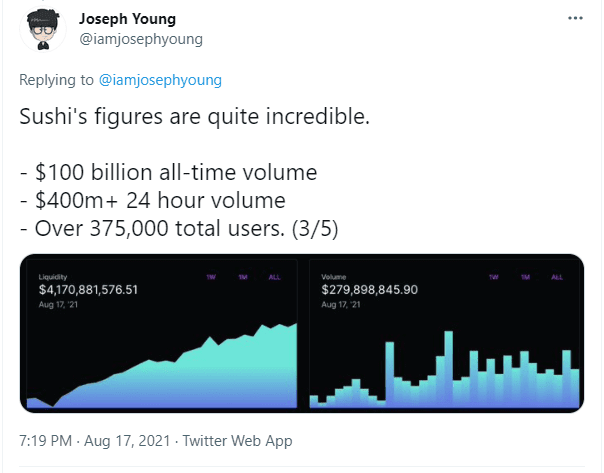This screenshot has height=473, width=604.
Task: Click Joseph Young's profile avatar
Action: (42, 30)
